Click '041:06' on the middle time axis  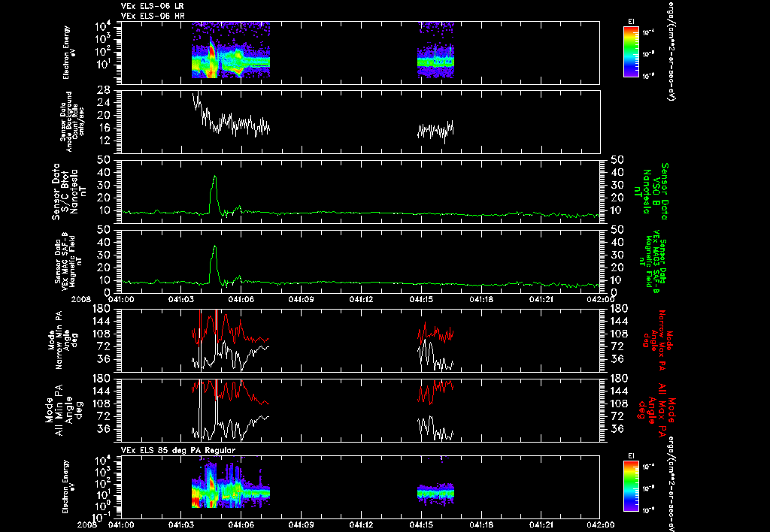pos(241,299)
